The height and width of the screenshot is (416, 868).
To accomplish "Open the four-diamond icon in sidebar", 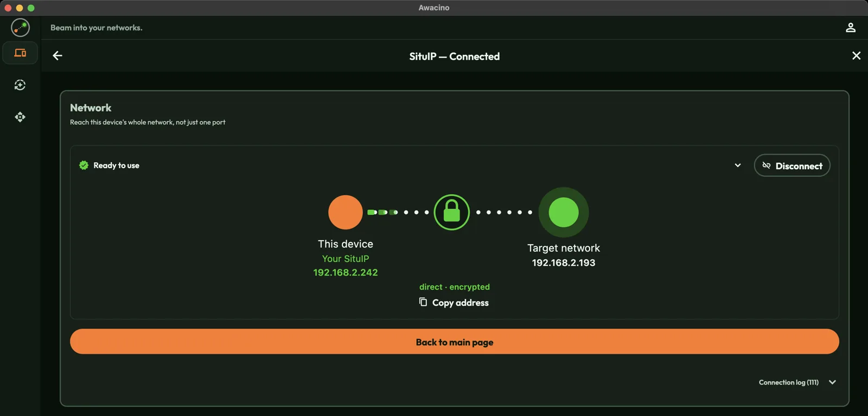I will coord(20,117).
